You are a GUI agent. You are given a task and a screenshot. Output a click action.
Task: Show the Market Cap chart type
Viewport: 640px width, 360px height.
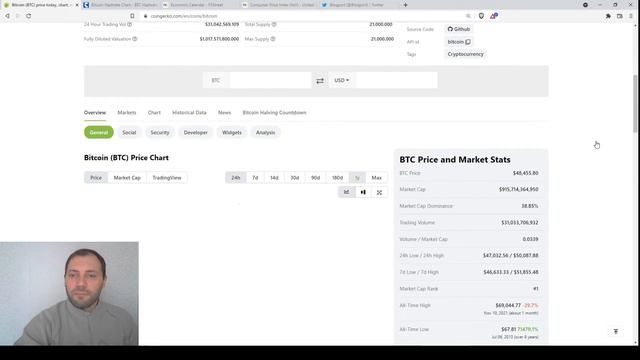[127, 178]
